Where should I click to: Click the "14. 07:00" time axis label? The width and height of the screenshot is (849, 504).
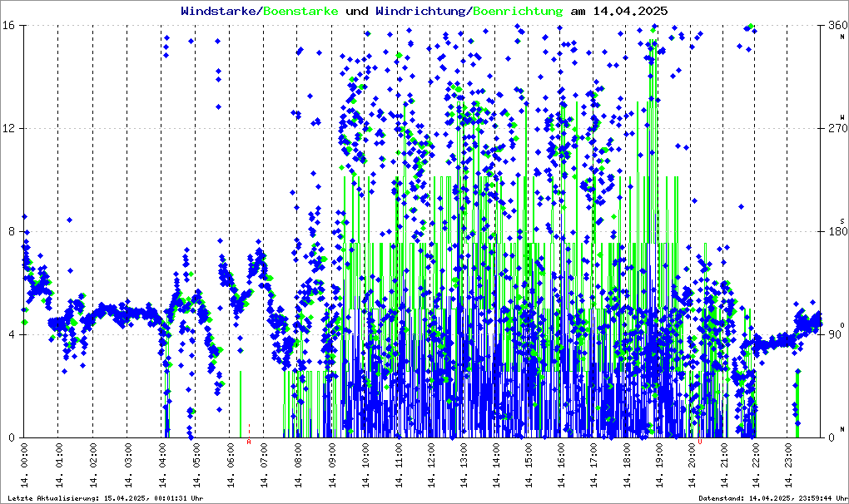click(264, 466)
